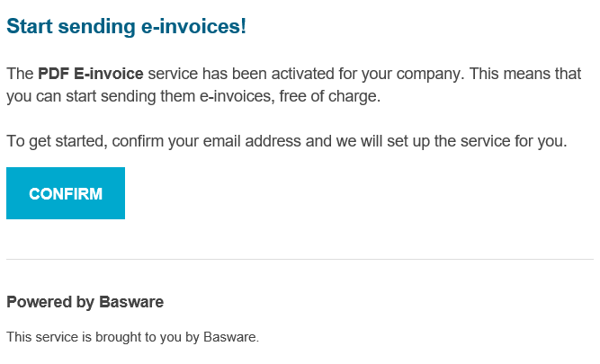Click the 'Powered by Basware' heading
The width and height of the screenshot is (600, 364).
click(85, 302)
